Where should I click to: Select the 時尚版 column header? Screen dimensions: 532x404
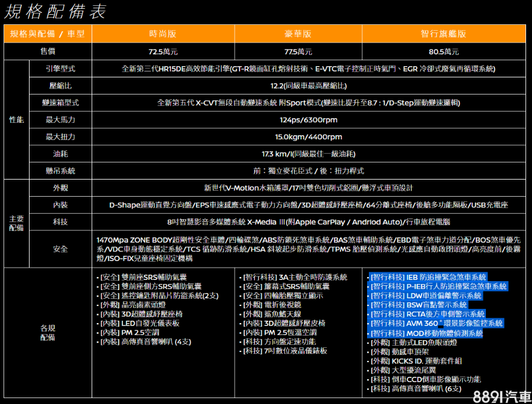tap(163, 34)
